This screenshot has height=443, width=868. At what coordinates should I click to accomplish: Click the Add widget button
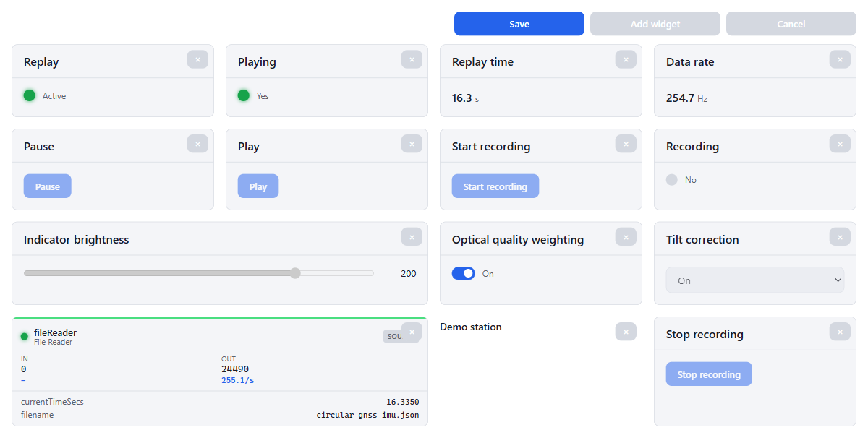(x=655, y=24)
